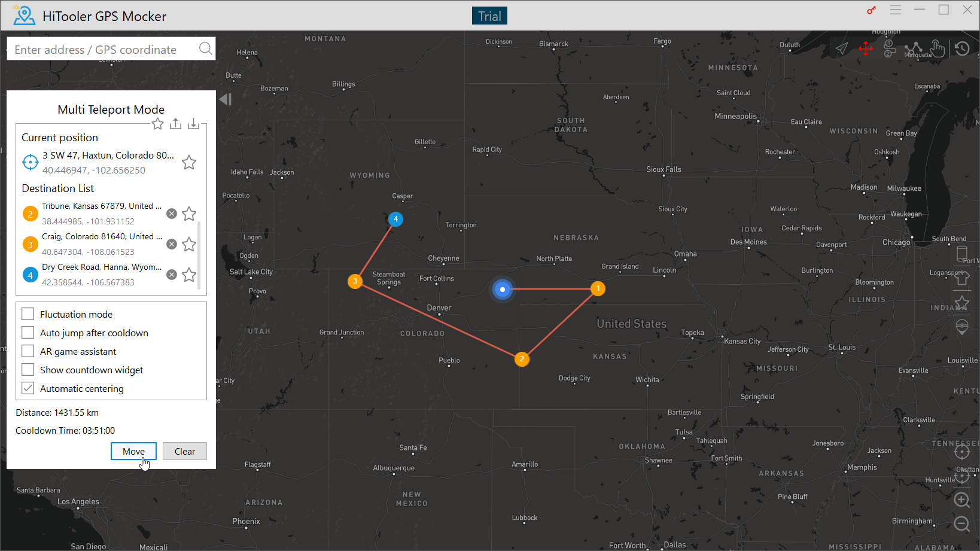This screenshot has width=980, height=551.
Task: Click the zoom in magnifier on map
Action: 961,500
